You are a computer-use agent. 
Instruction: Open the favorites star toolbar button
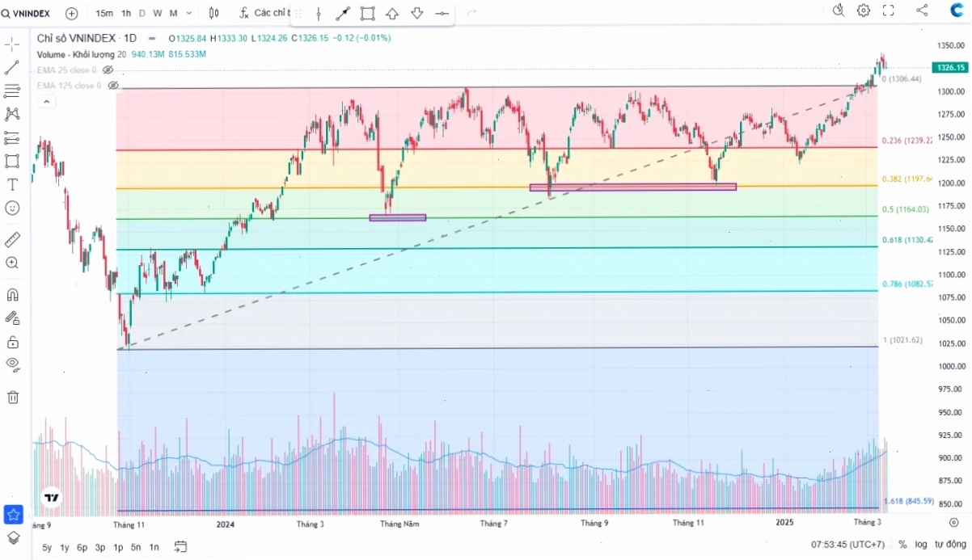click(13, 514)
